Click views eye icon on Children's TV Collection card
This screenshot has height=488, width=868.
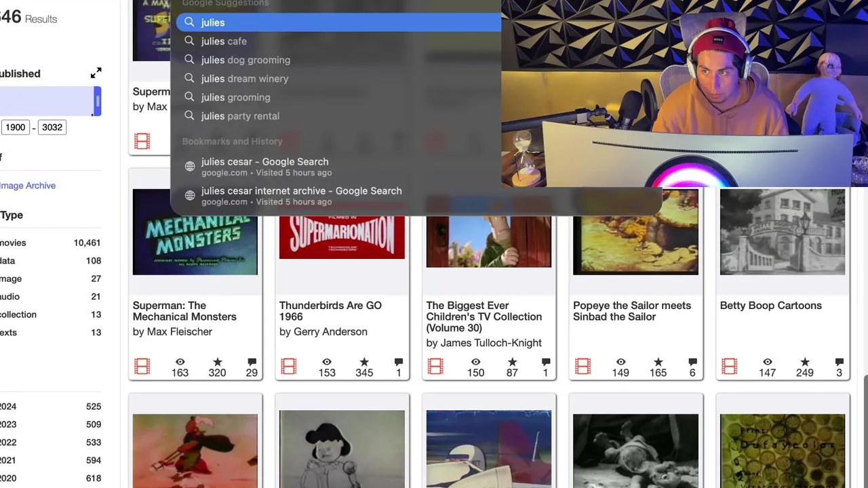(475, 362)
